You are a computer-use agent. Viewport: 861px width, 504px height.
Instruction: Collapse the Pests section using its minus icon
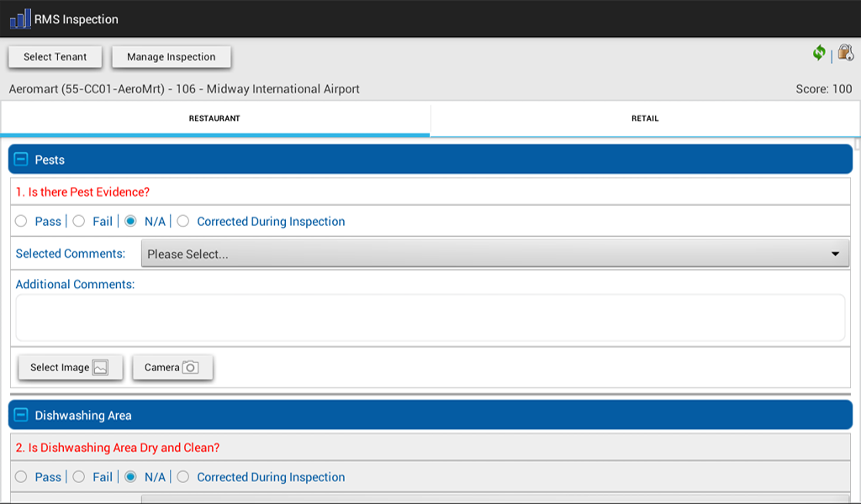pos(21,159)
